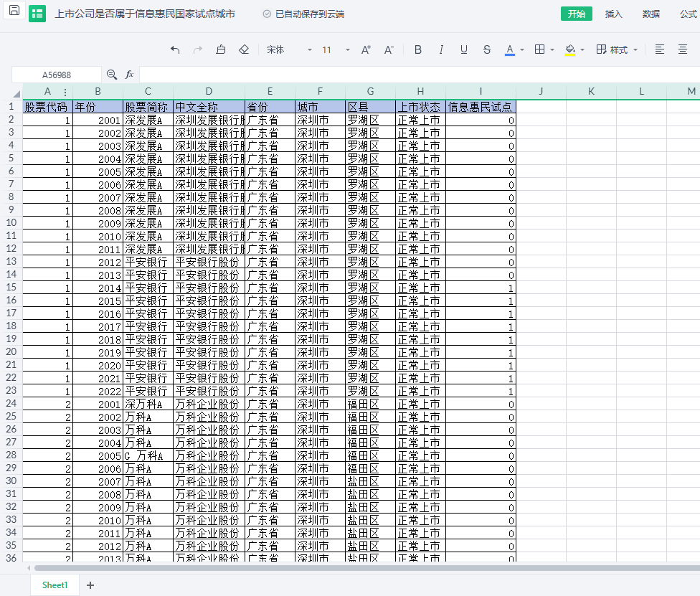Toggle bold formatting
This screenshot has width=700, height=596.
[418, 49]
